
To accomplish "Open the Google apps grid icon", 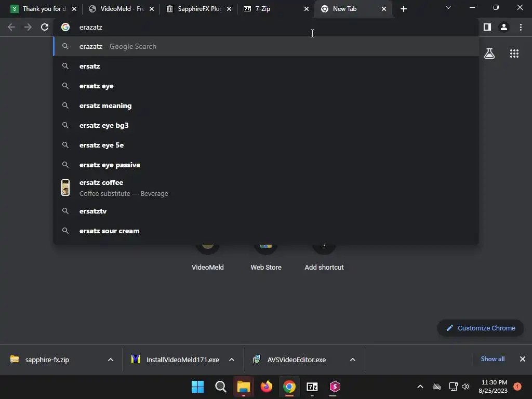I will tap(514, 54).
